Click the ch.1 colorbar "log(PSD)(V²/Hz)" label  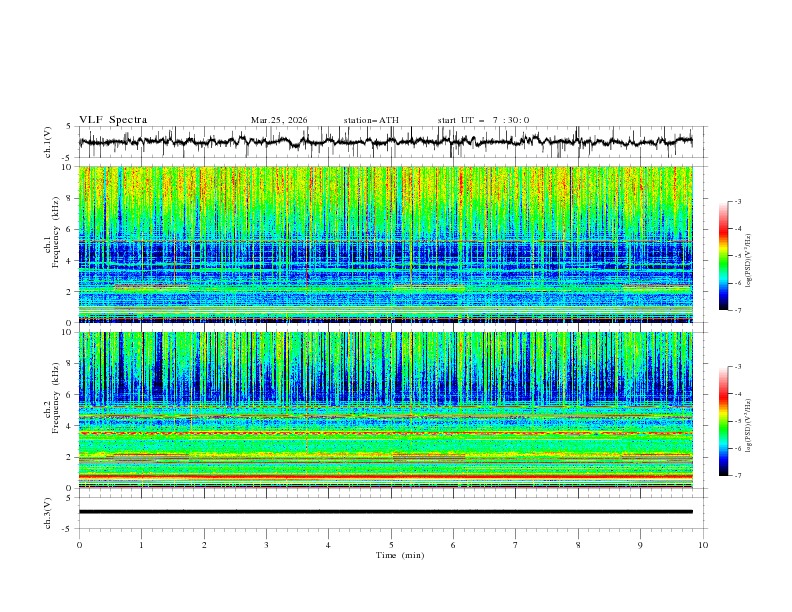click(x=749, y=261)
